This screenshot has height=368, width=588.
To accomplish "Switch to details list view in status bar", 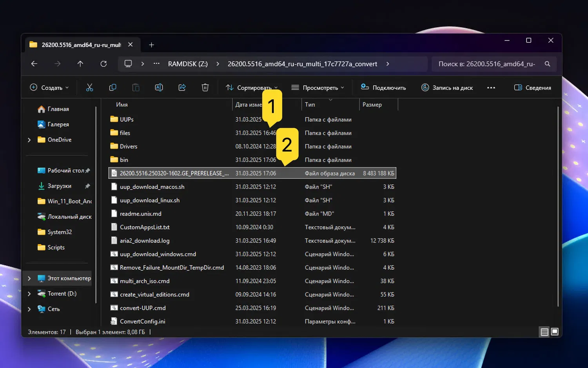I will pos(544,332).
